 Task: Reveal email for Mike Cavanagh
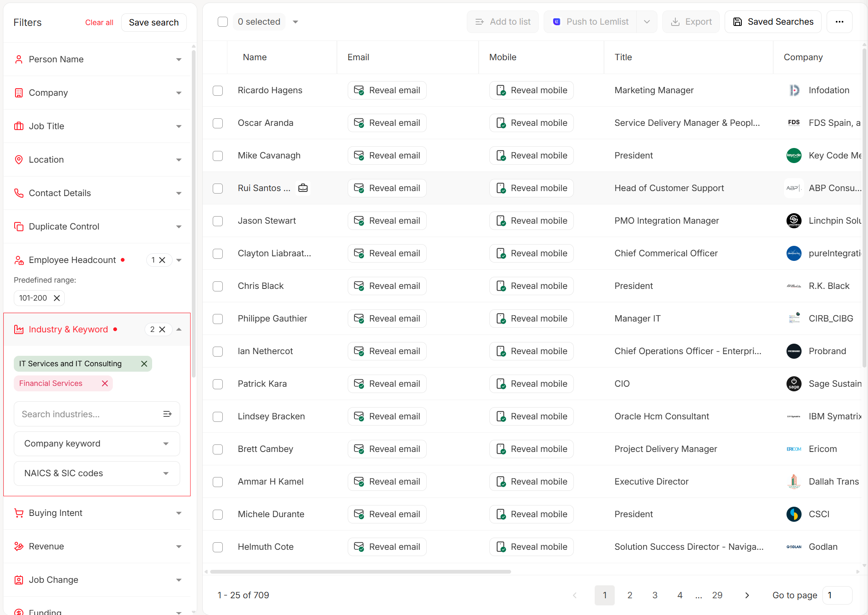pyautogui.click(x=387, y=156)
